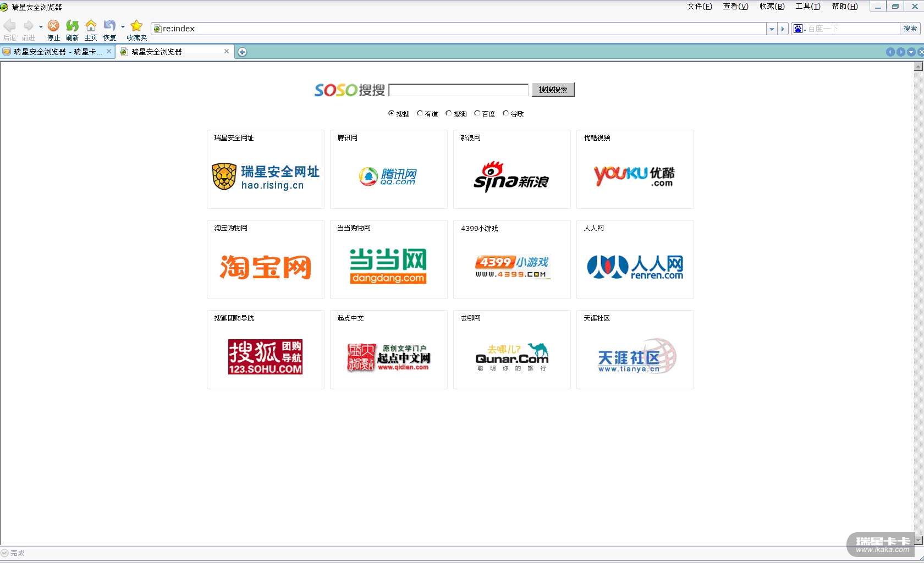Expand the address bar history dropdown
924x563 pixels.
(x=772, y=29)
